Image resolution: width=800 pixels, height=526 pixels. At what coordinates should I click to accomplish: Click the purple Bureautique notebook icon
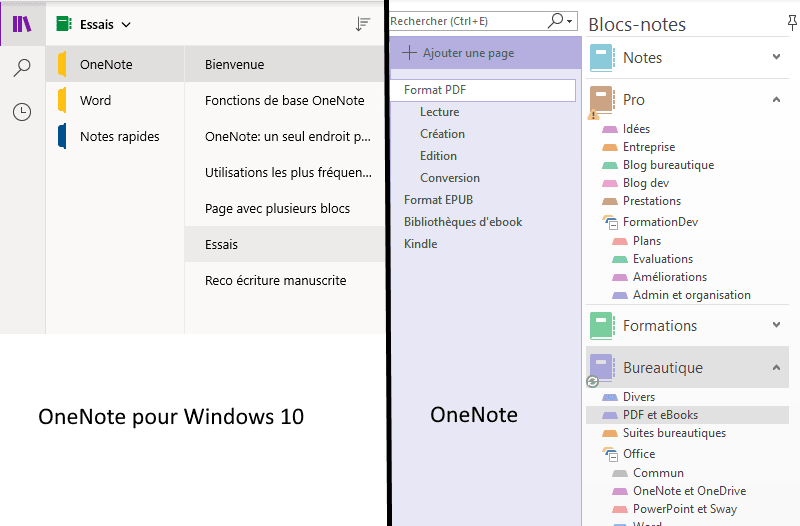click(x=602, y=368)
